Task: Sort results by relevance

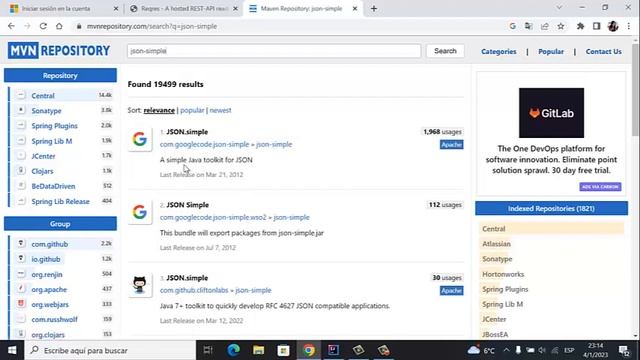Action: [159, 110]
